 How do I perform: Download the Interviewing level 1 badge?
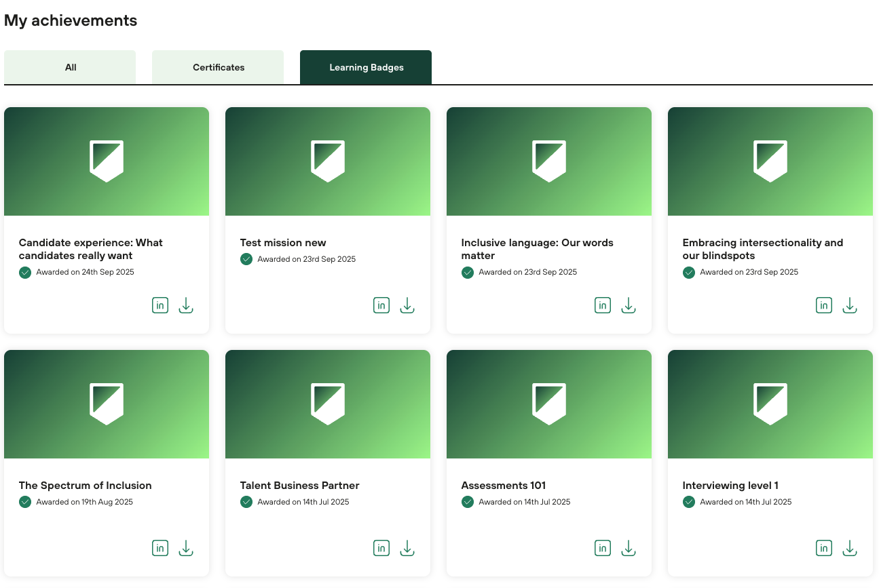(x=850, y=549)
